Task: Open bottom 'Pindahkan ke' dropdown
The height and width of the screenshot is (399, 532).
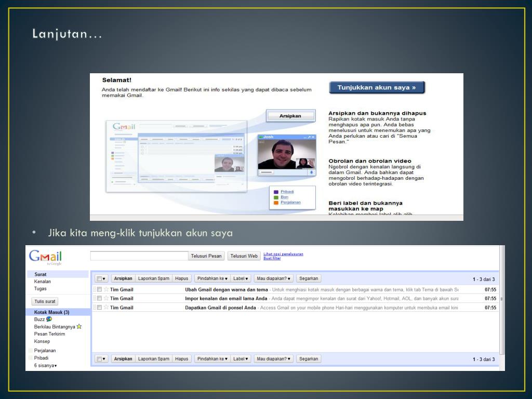Action: [x=212, y=359]
